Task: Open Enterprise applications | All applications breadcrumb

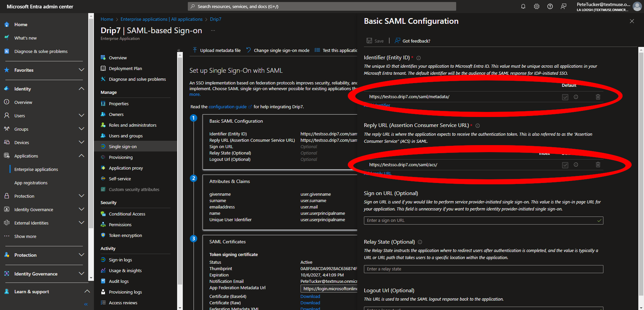Action: (x=162, y=19)
